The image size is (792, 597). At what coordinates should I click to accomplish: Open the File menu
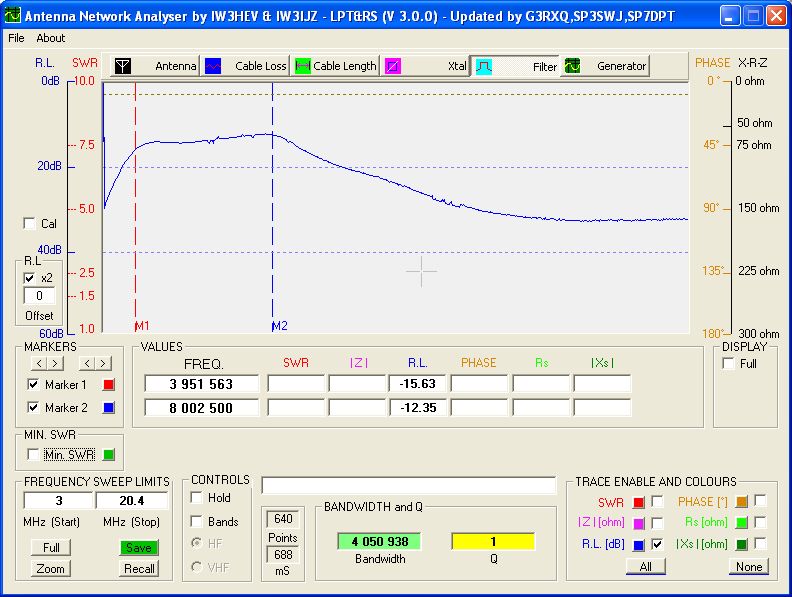pyautogui.click(x=16, y=38)
